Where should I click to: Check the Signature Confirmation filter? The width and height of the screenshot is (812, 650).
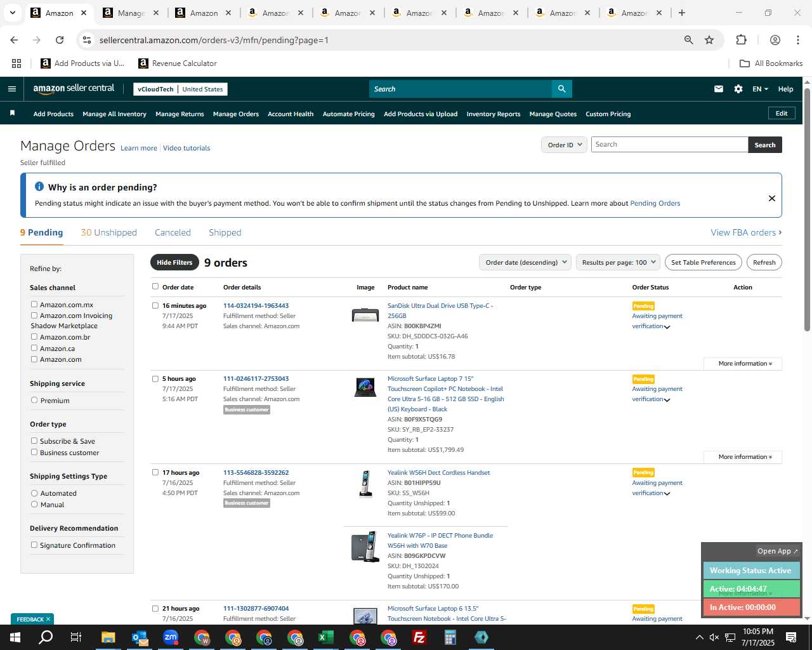34,545
